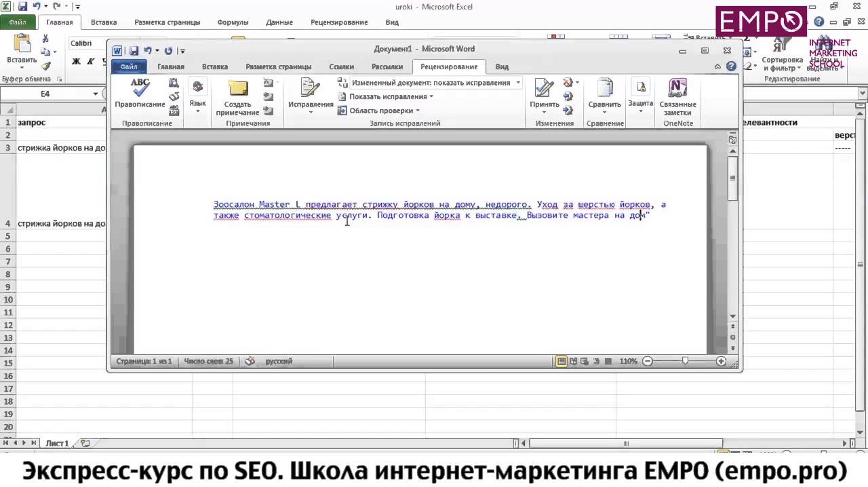Go to next change in Изменения group
The height and width of the screenshot is (487, 868).
(568, 111)
